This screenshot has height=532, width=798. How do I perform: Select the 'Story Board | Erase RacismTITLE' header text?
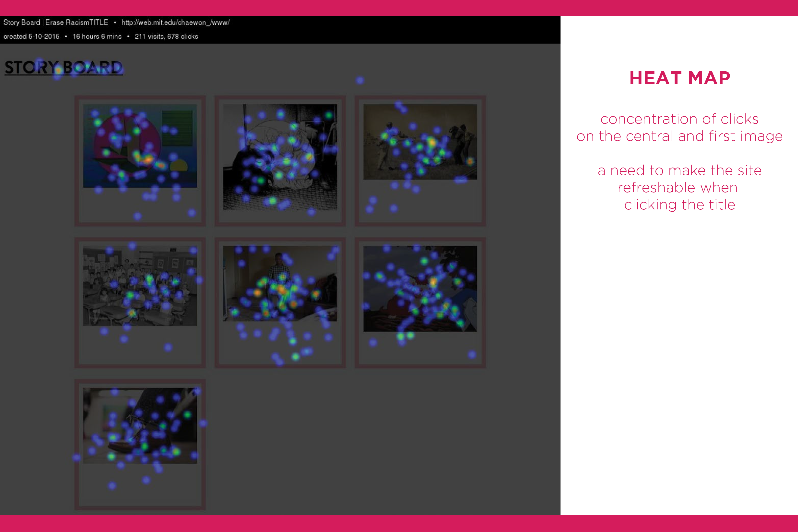pyautogui.click(x=56, y=23)
